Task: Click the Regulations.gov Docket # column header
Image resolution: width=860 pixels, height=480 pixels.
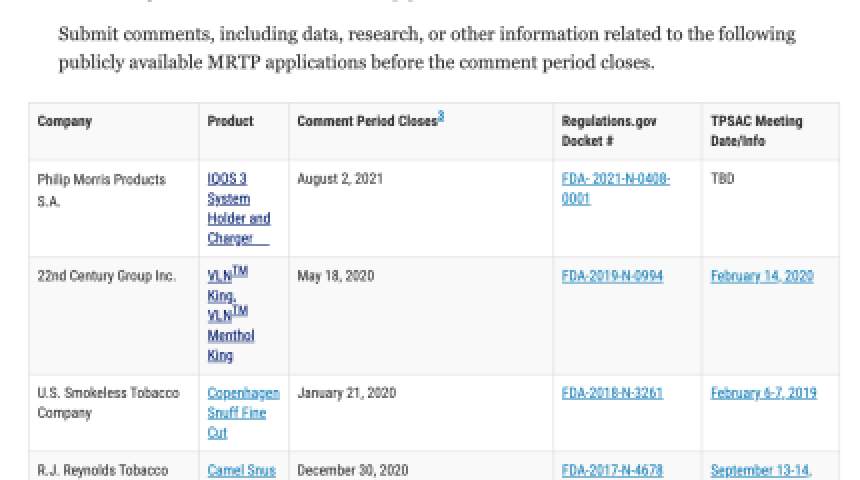Action: click(609, 131)
